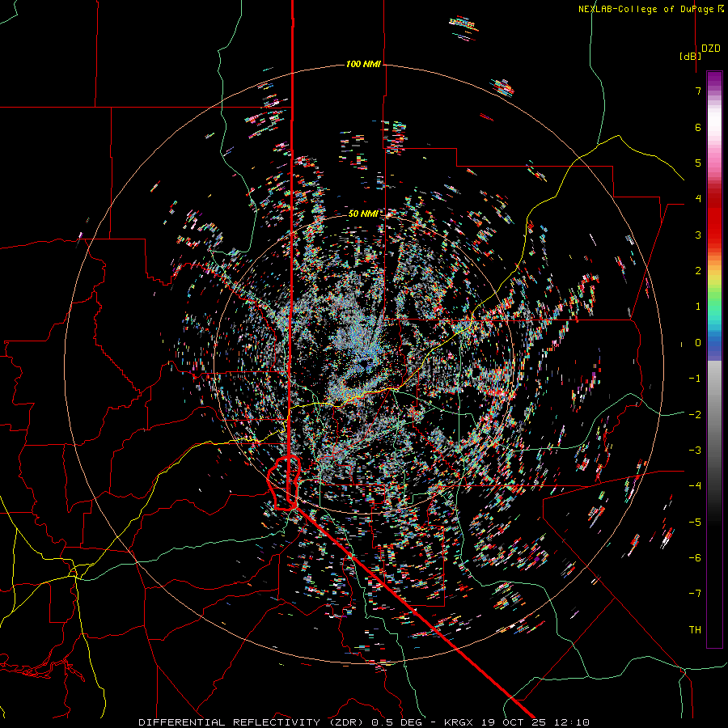The width and height of the screenshot is (728, 728).
Task: Click the color scale tick label -2
Action: pos(695,415)
